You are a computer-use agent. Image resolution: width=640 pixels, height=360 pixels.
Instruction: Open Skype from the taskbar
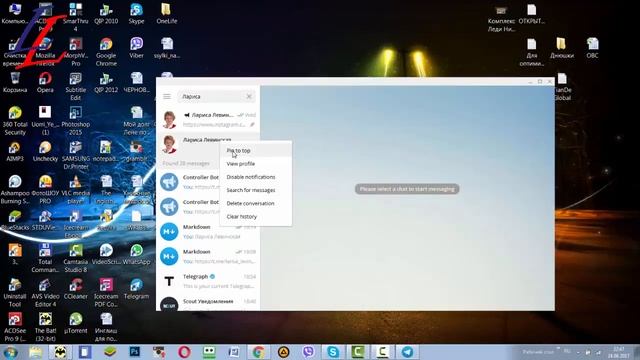pyautogui.click(x=333, y=352)
